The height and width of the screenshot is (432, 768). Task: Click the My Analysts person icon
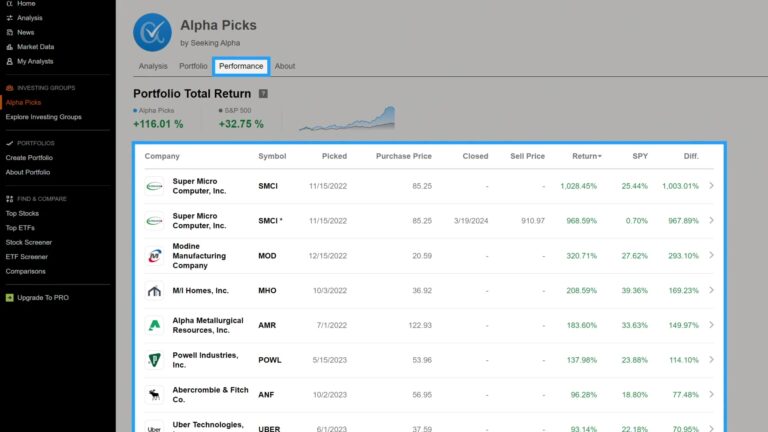click(9, 61)
